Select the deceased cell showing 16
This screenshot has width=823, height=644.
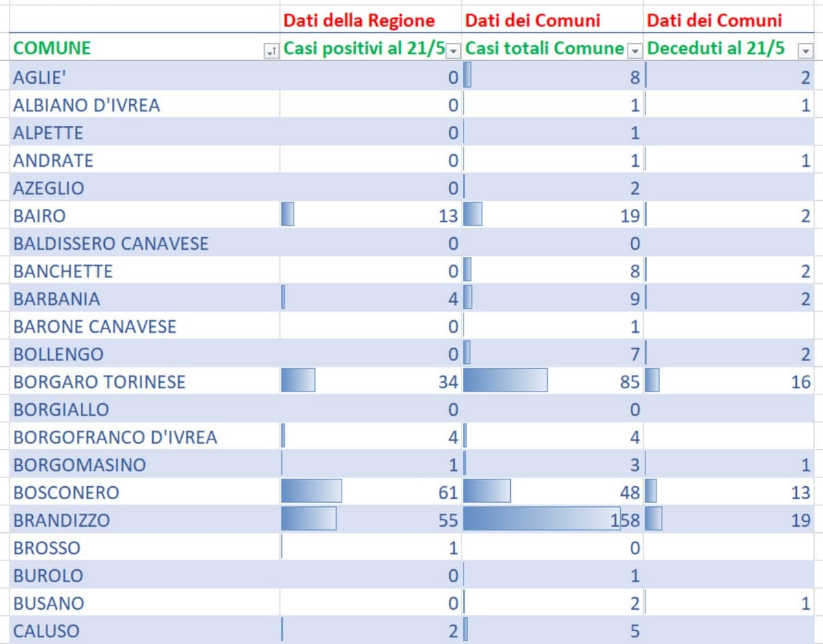(x=734, y=382)
